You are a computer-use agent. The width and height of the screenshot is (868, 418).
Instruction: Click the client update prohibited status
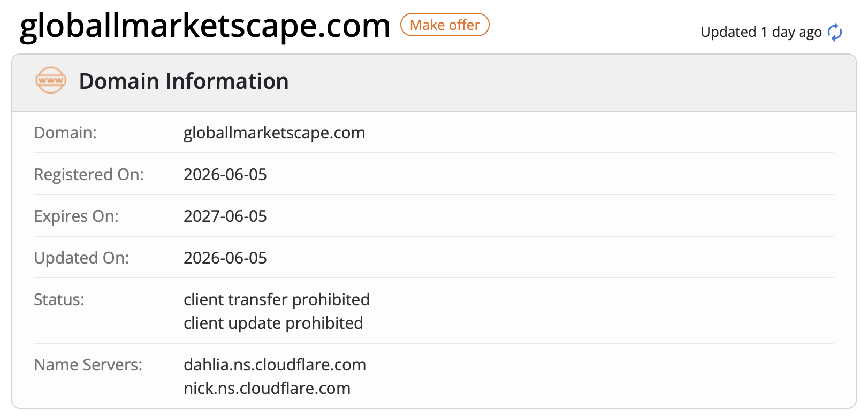coord(273,323)
